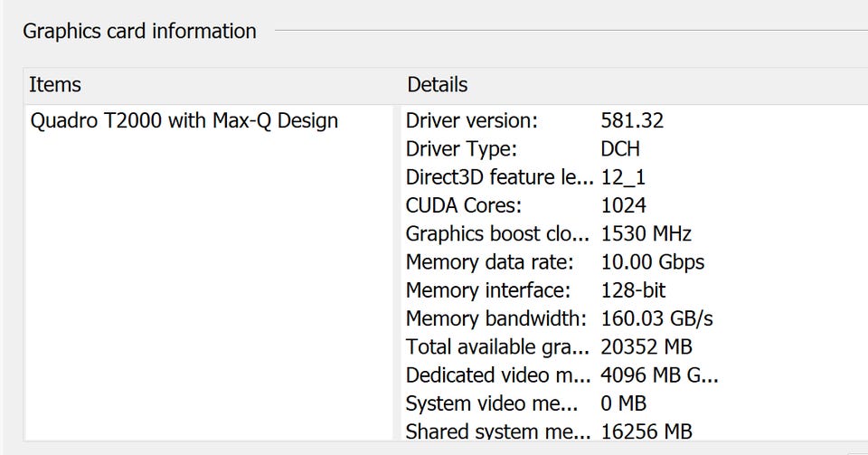Click the 1530 MHz boost clock value
The width and height of the screenshot is (868, 455).
coord(646,234)
